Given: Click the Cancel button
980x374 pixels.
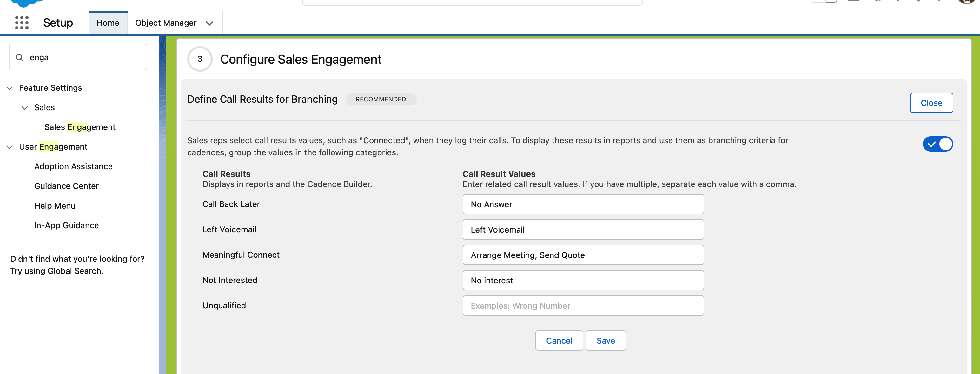Looking at the screenshot, I should pyautogui.click(x=559, y=340).
